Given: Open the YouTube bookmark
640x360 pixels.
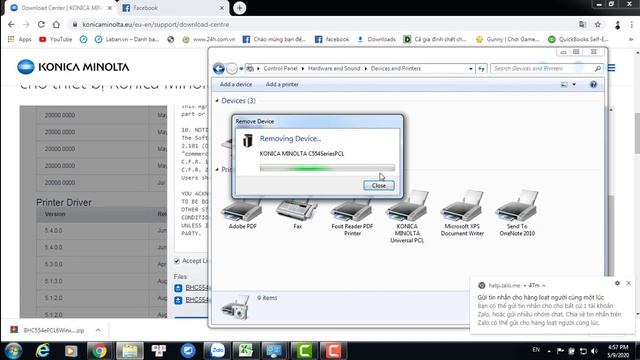Looking at the screenshot, I should point(56,39).
